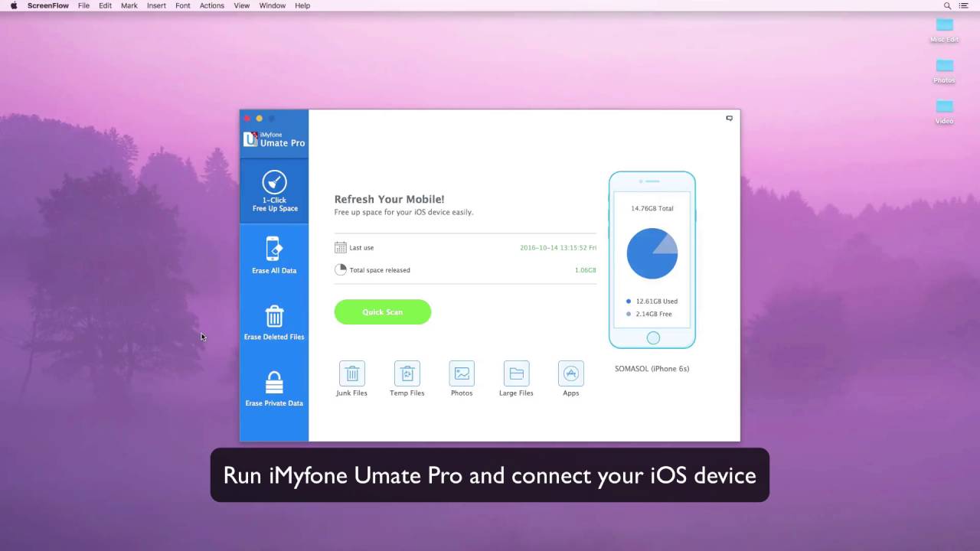Select the Misc Edit desktop folder
The height and width of the screenshot is (551, 980).
944,30
